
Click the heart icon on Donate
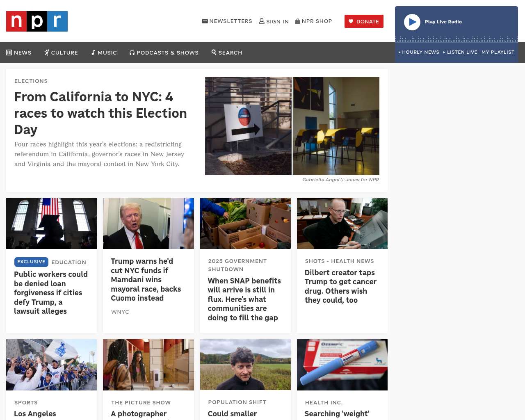click(351, 21)
